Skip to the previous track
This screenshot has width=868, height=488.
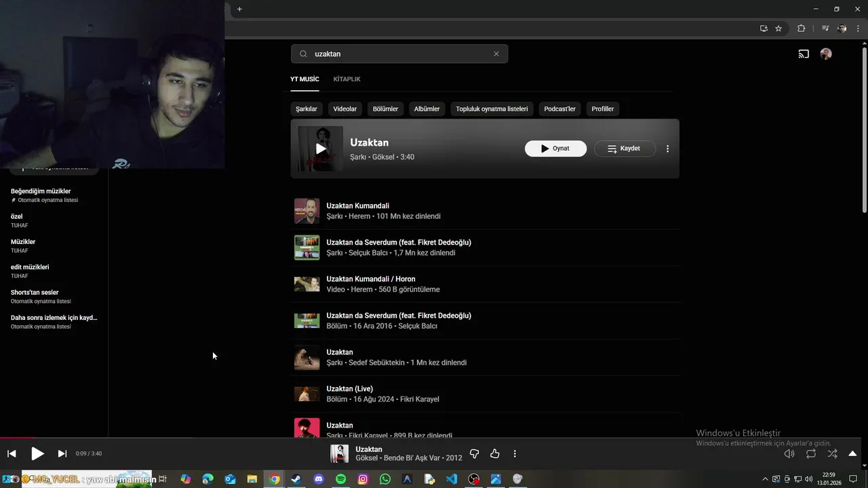[12, 453]
